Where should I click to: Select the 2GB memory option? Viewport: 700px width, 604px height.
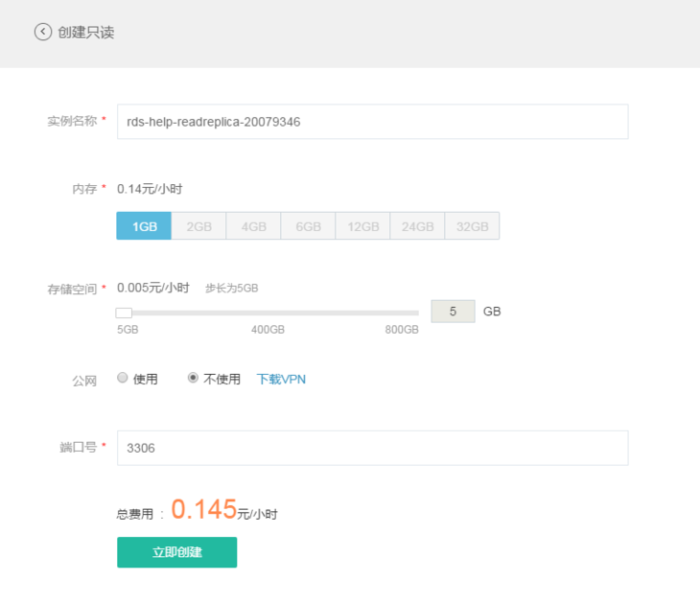click(x=198, y=226)
